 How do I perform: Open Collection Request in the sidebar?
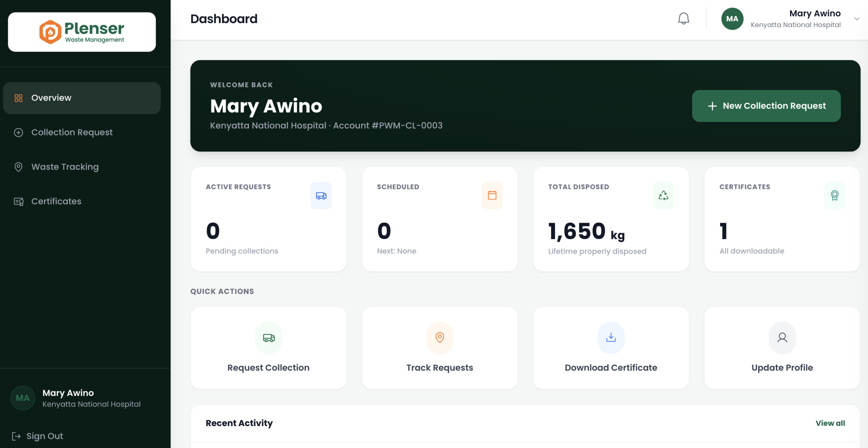(82, 132)
